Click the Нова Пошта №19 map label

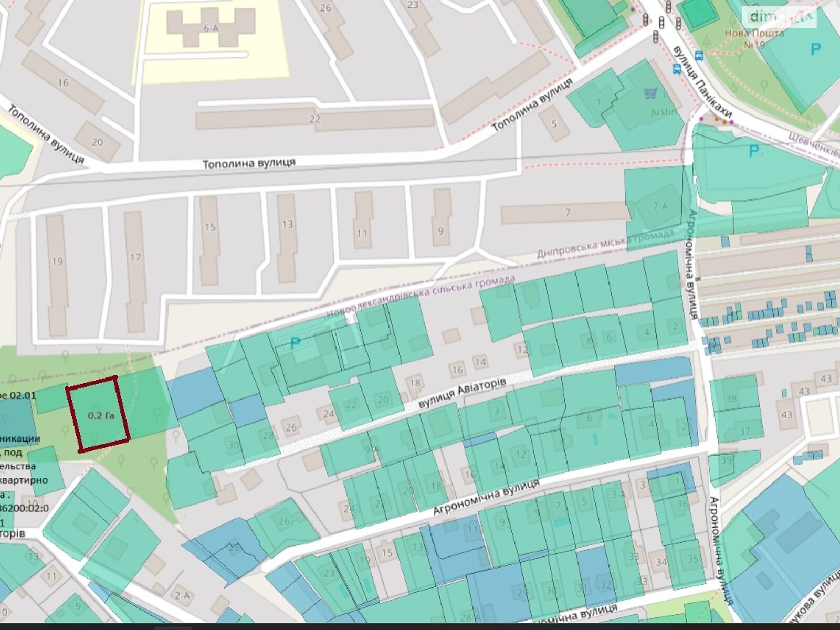pyautogui.click(x=754, y=38)
